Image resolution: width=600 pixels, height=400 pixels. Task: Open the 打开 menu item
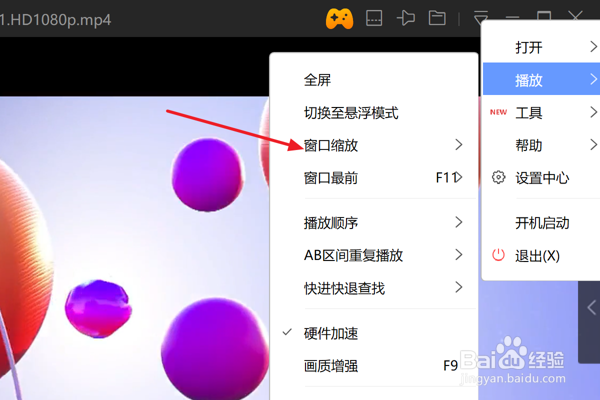coord(541,47)
